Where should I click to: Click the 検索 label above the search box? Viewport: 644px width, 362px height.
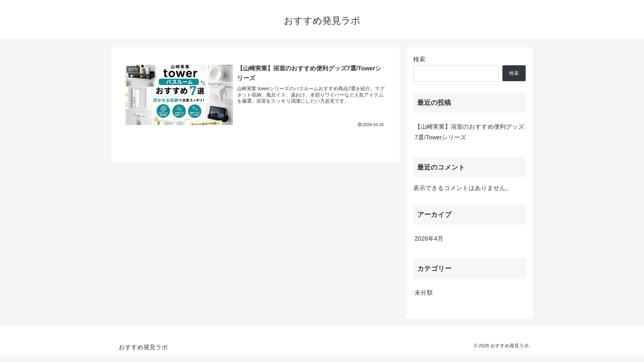click(x=419, y=59)
